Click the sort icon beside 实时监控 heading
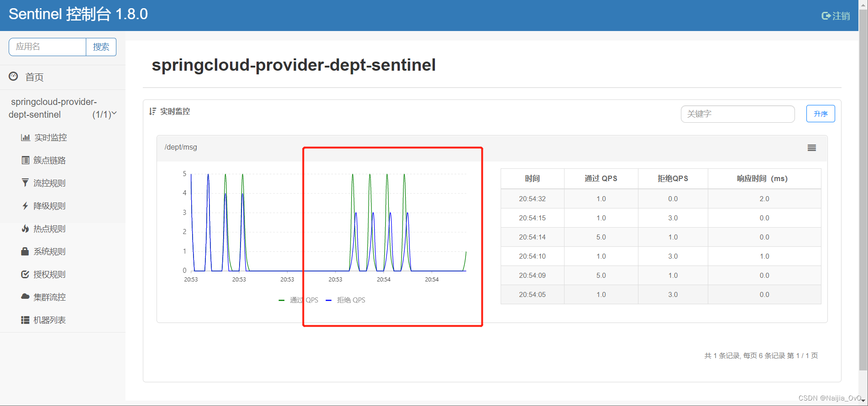868x406 pixels. pos(153,111)
